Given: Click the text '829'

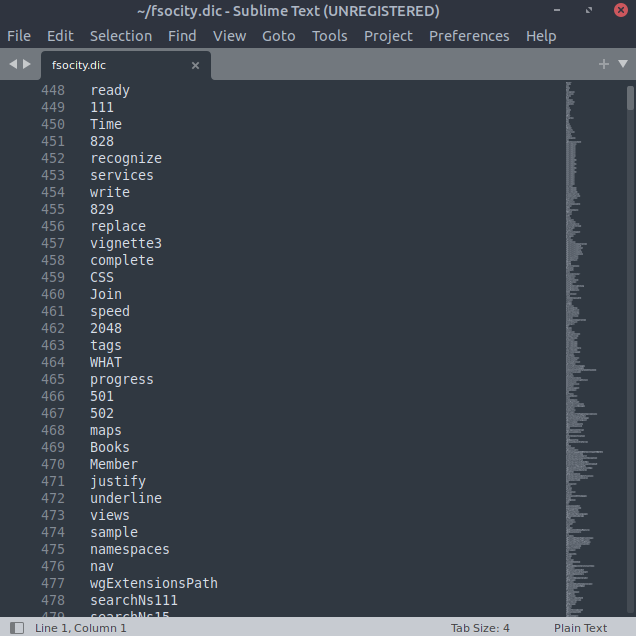Looking at the screenshot, I should 102,209.
